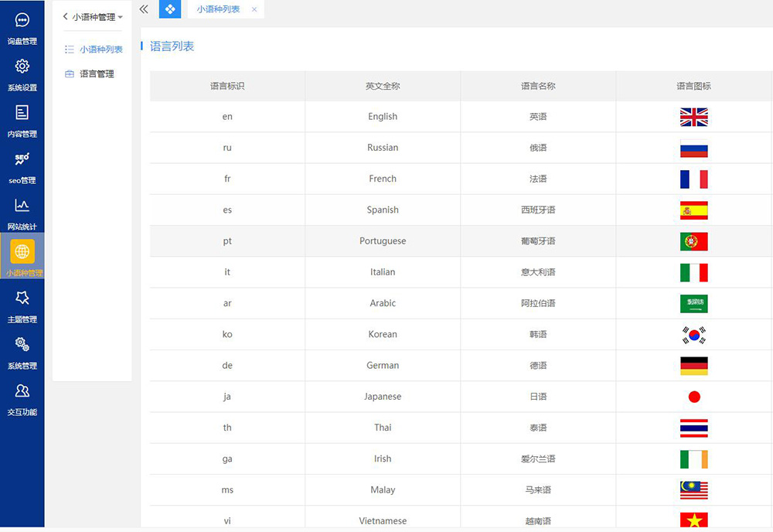This screenshot has height=532, width=773.
Task: Close the 小语种列表 tab
Action: coord(254,10)
